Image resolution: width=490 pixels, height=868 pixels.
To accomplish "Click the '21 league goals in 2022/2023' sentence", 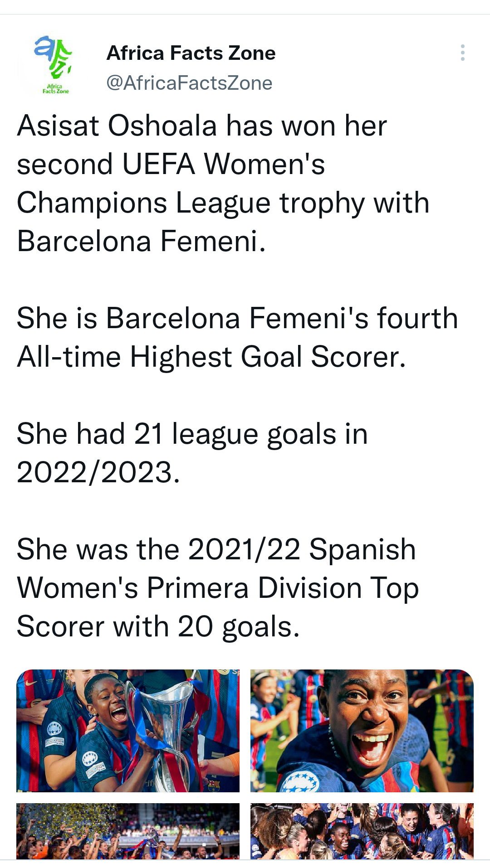I will [x=191, y=453].
